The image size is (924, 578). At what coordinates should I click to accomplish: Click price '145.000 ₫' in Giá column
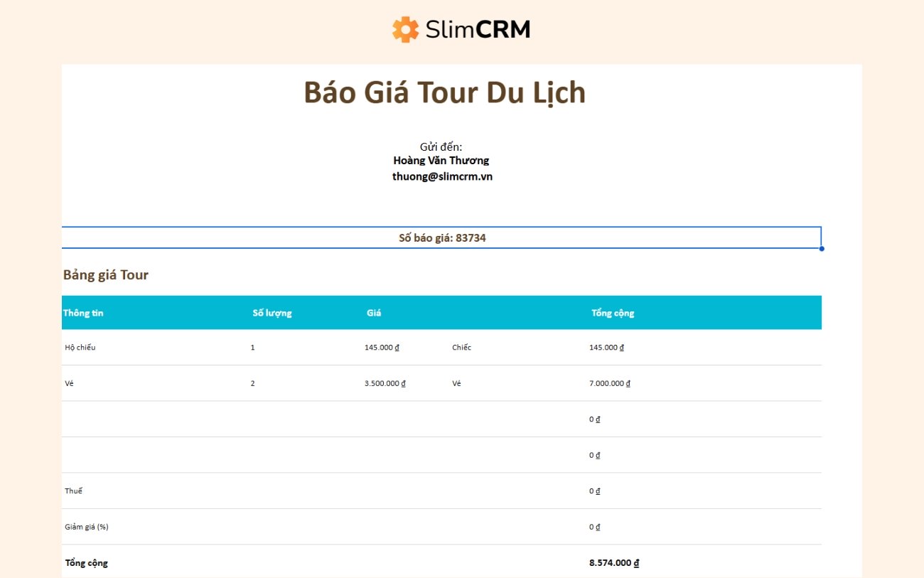(x=382, y=348)
